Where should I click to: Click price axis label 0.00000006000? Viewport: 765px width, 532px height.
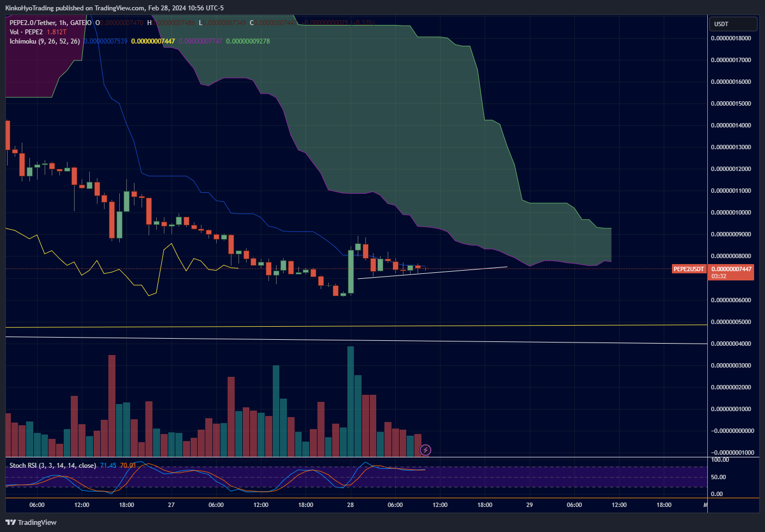pos(731,300)
